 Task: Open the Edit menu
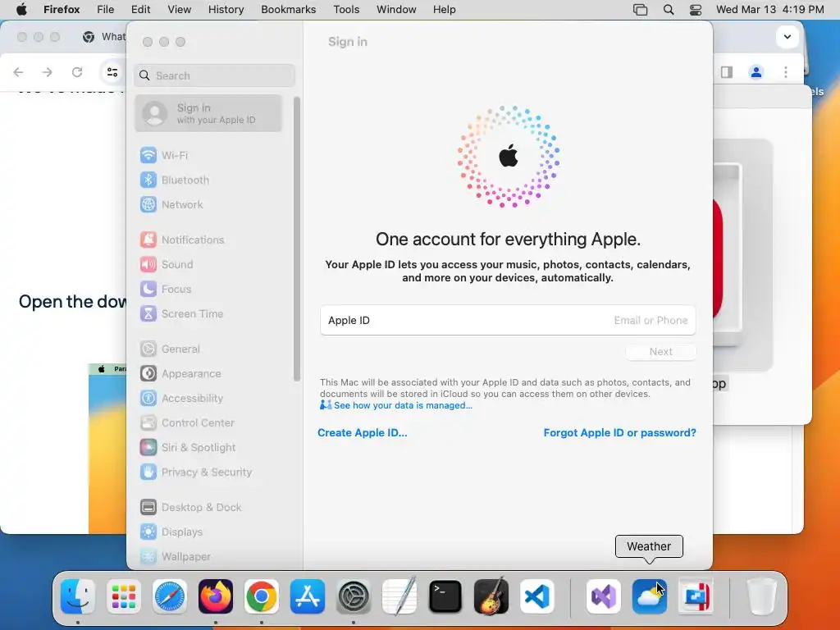click(x=140, y=10)
